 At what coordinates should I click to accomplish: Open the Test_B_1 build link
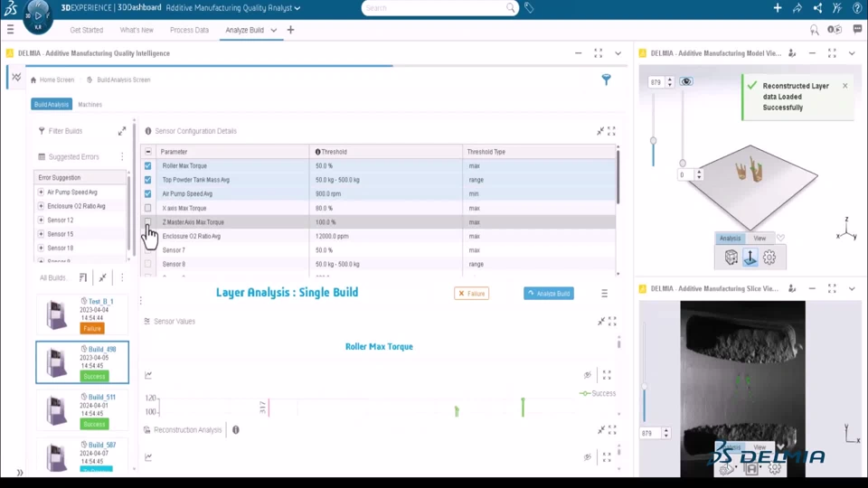(100, 302)
